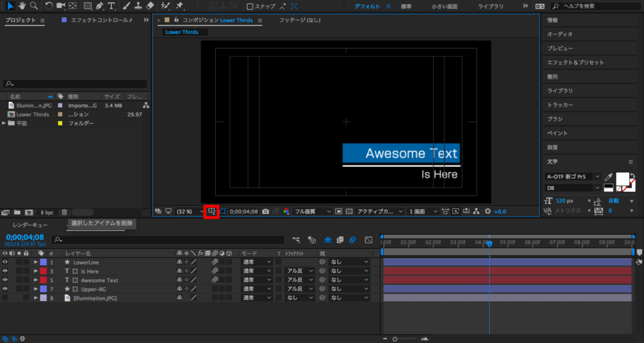Click the white fill color swatch

click(623, 178)
